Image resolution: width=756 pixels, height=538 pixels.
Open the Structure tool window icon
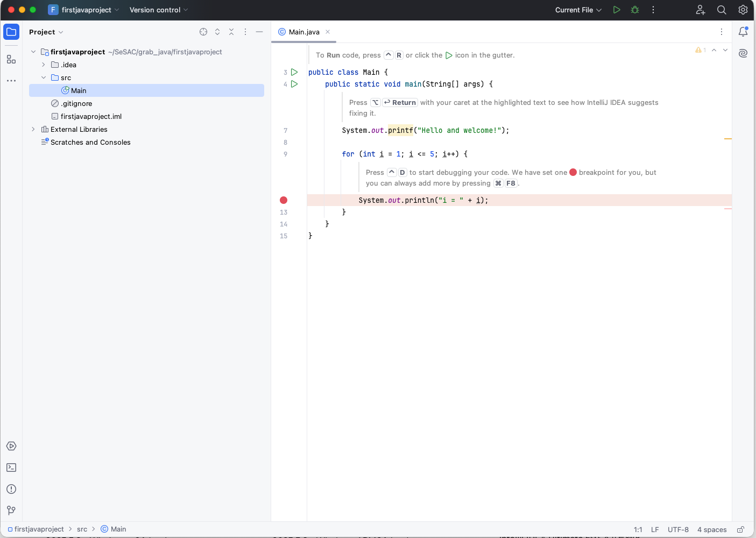[x=11, y=59]
